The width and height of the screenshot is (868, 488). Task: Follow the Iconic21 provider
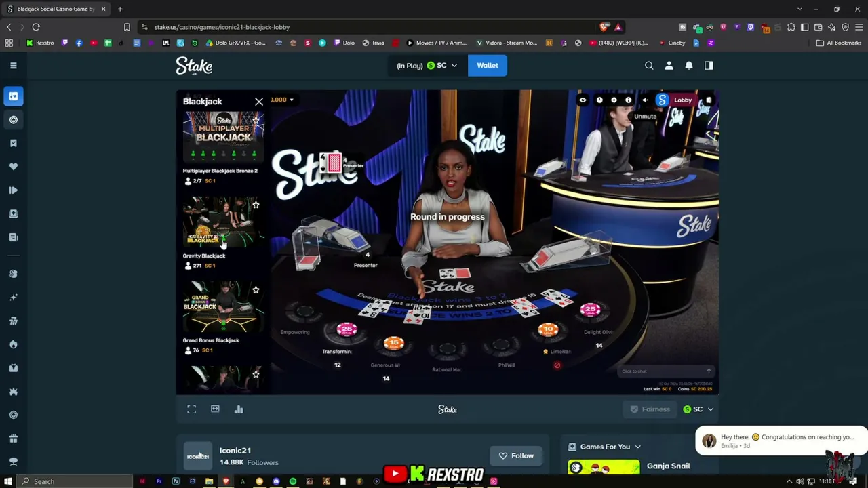(516, 456)
